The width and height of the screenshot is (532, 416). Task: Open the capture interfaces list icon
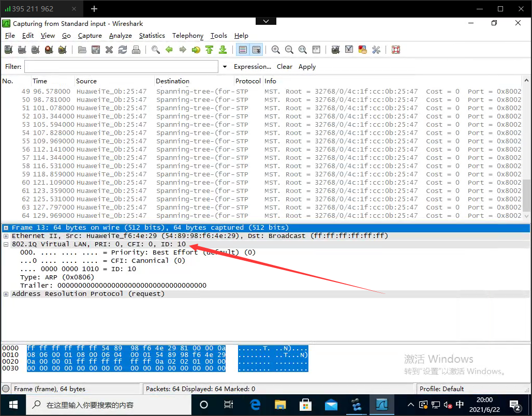pos(9,50)
